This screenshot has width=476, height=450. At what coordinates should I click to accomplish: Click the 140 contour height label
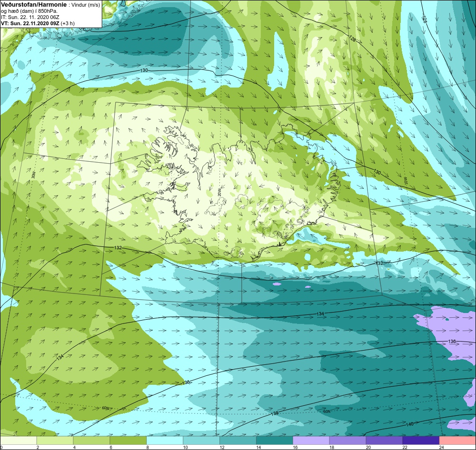409,424
